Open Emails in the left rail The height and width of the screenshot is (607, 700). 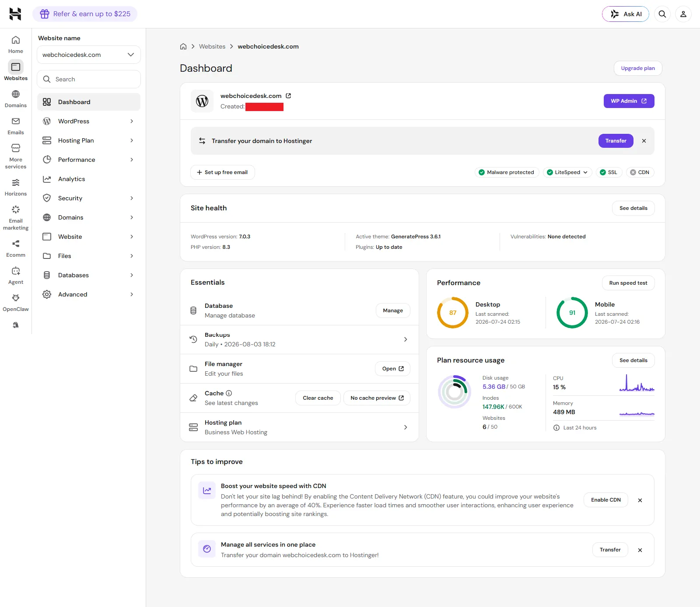(x=16, y=126)
